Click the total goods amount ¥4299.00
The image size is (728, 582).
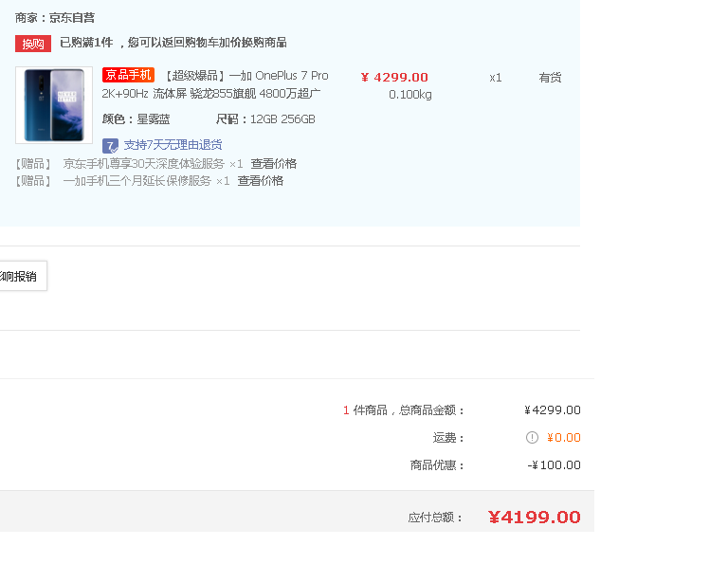point(553,410)
